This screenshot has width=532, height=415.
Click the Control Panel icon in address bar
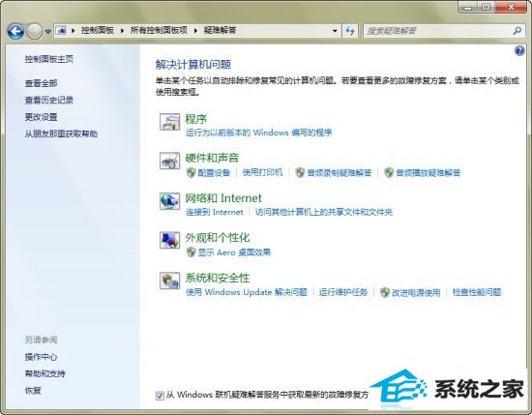(61, 31)
